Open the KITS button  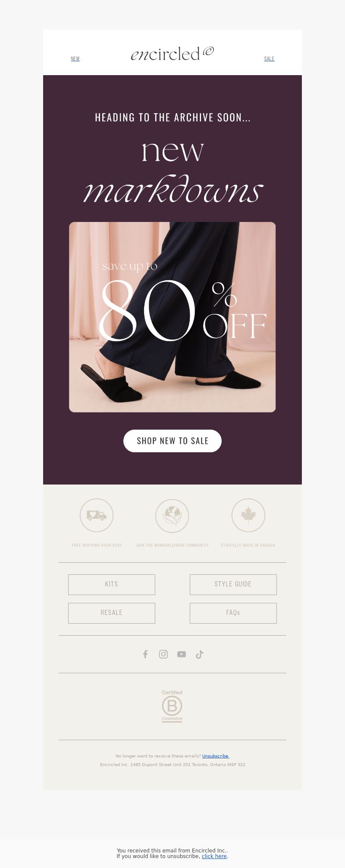(x=112, y=584)
